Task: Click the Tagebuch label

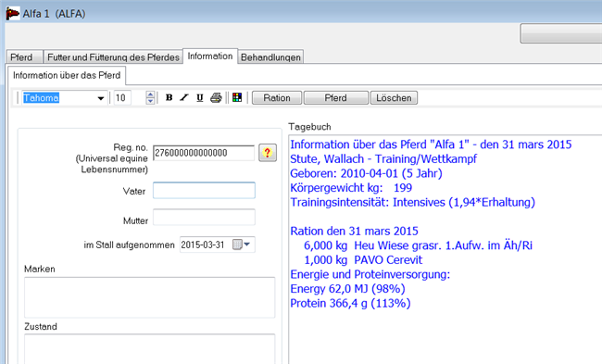Action: [x=310, y=127]
